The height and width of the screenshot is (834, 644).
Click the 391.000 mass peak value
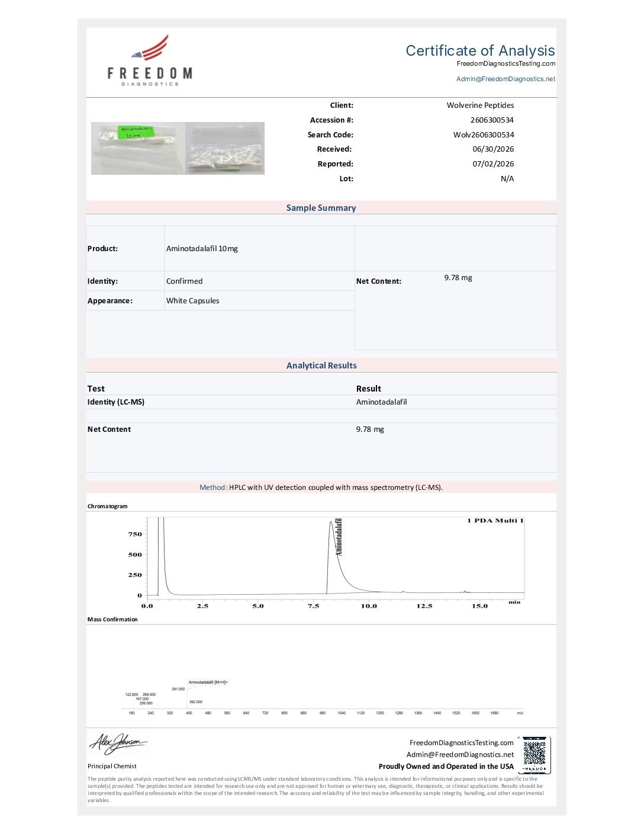tap(178, 689)
